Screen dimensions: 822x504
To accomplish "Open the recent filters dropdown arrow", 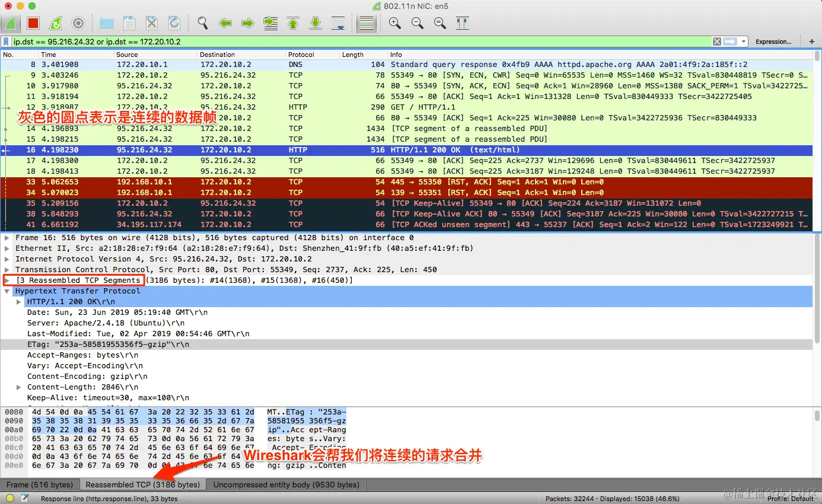I will click(x=743, y=42).
